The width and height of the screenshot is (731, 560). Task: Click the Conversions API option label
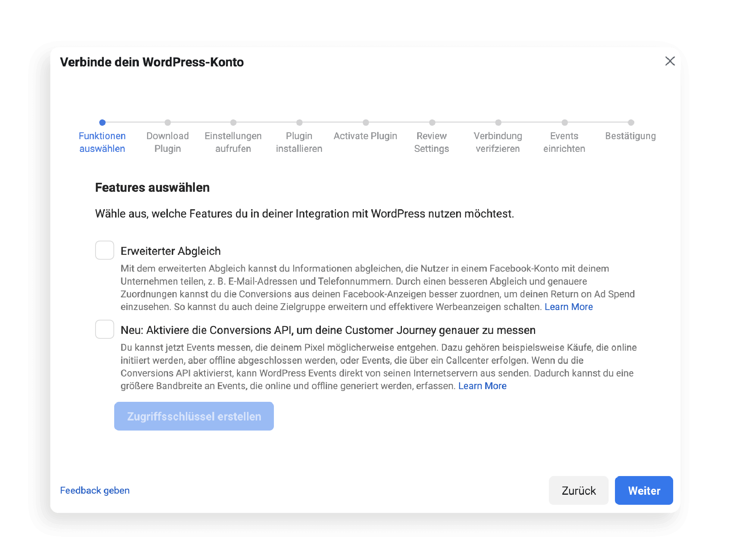pos(328,330)
